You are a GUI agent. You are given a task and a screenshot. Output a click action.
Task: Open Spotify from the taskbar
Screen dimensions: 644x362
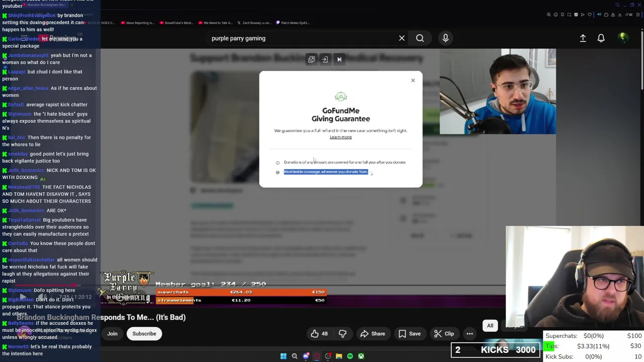pyautogui.click(x=350, y=356)
